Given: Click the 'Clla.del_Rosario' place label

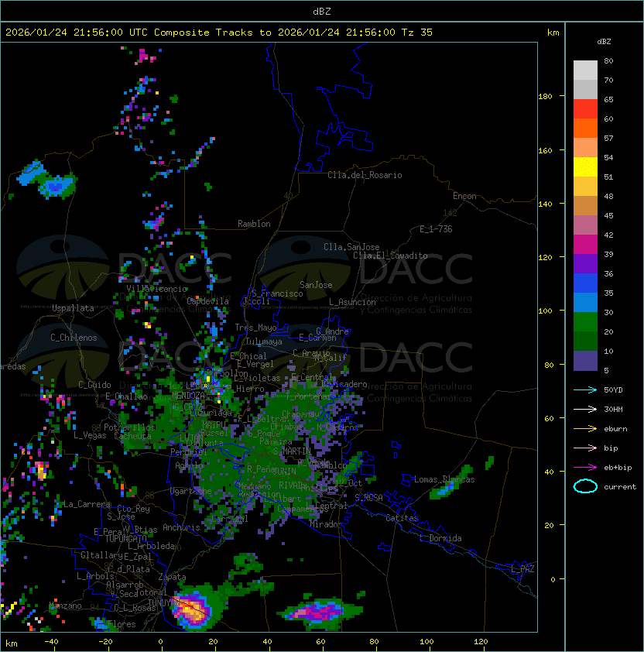Looking at the screenshot, I should [x=365, y=175].
